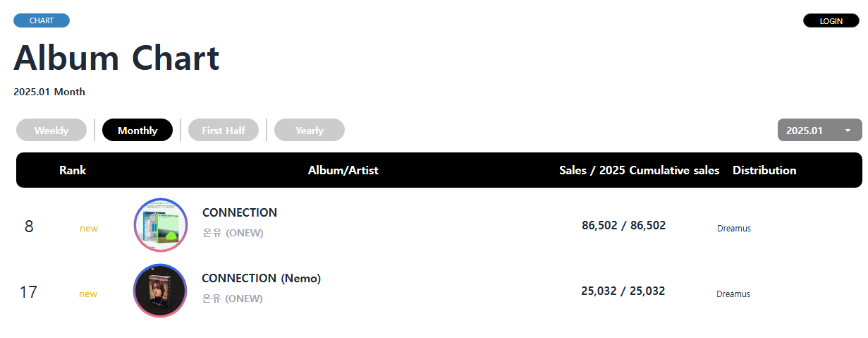Open the 2025.01 month dropdown
Viewport: 868px width, 338px height.
point(811,131)
